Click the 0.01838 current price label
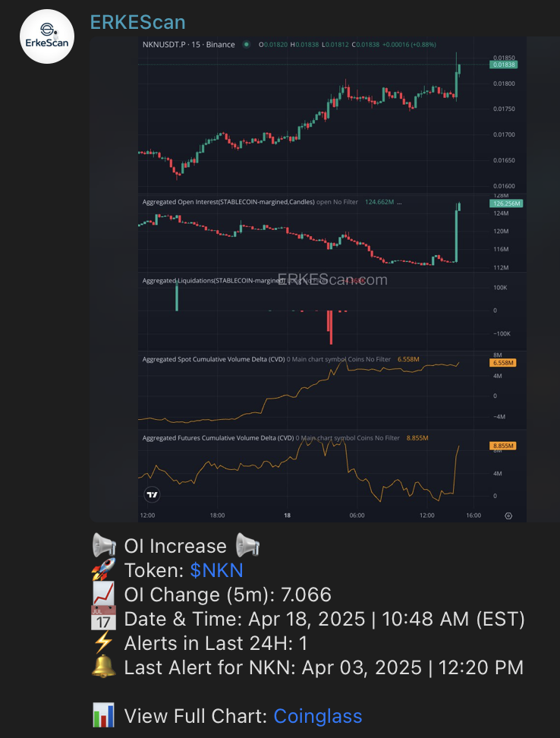Image resolution: width=560 pixels, height=738 pixels. click(504, 65)
